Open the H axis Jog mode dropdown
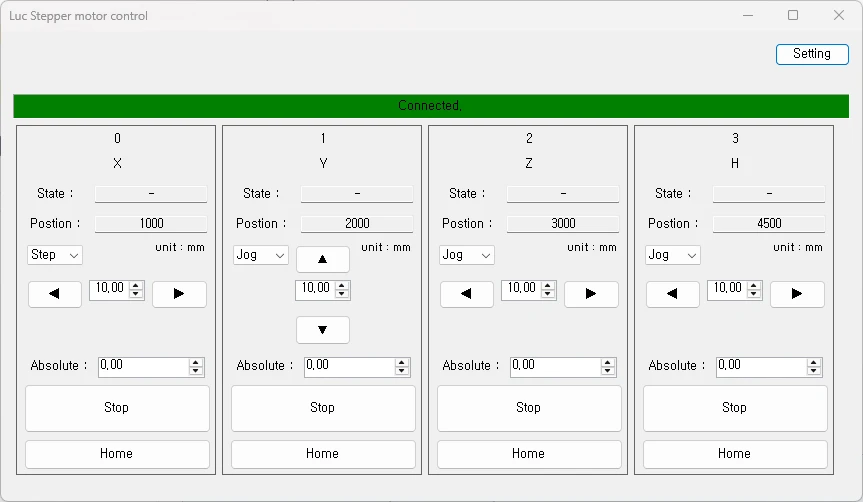 point(673,255)
